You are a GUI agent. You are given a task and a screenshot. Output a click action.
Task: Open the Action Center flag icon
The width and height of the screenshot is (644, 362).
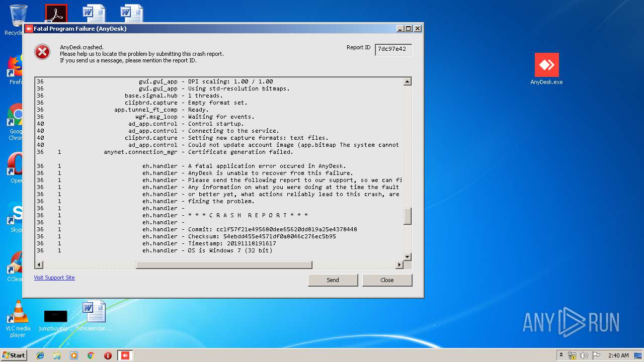pos(596,355)
